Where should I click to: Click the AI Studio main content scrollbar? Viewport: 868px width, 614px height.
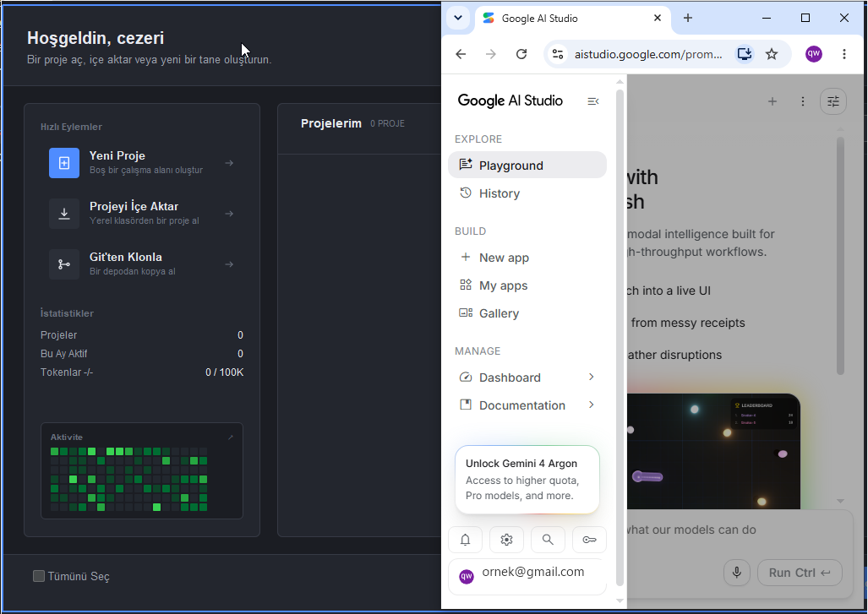(840, 256)
